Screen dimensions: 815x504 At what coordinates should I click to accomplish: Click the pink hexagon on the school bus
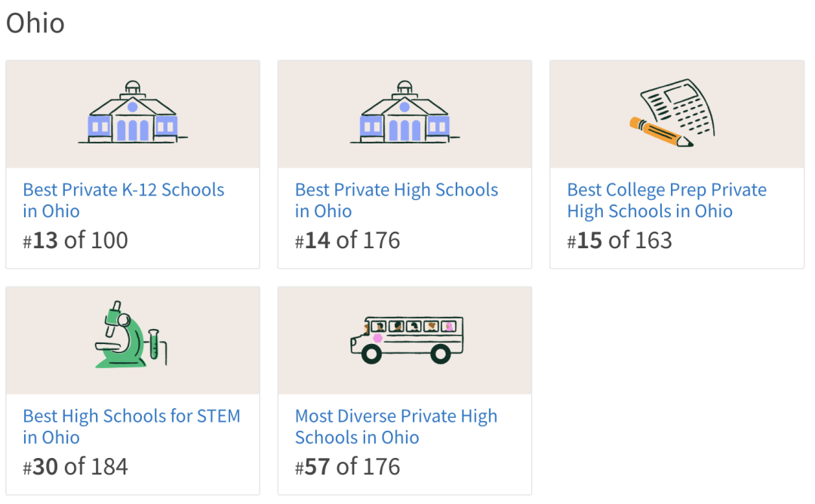[x=378, y=338]
